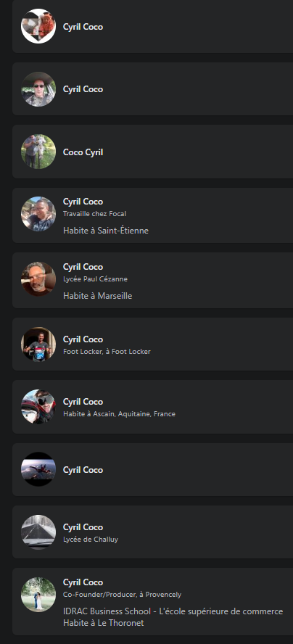293x644 pixels.
Task: Click the wedding couple profile picture
Action: tap(38, 594)
